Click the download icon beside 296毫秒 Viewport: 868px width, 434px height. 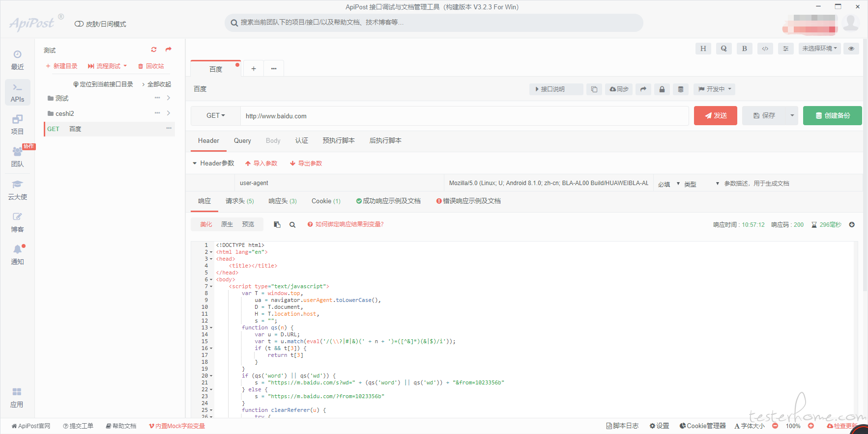point(852,224)
